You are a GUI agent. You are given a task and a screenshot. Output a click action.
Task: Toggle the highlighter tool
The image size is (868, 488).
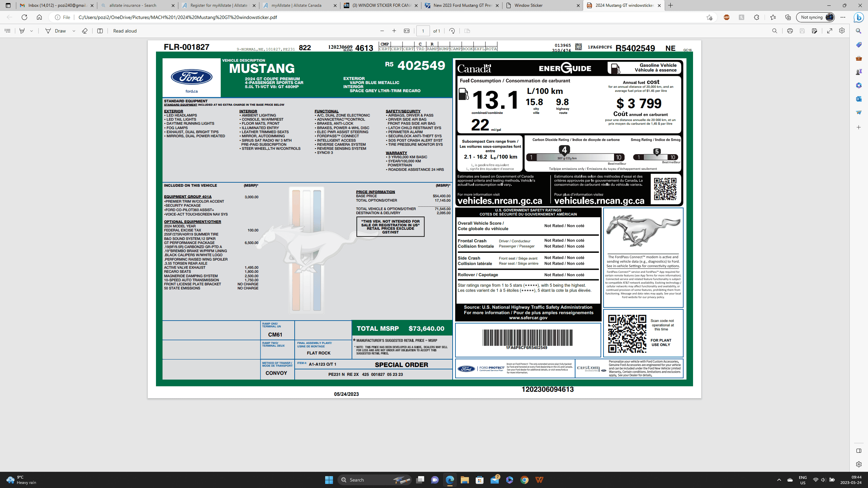click(x=22, y=31)
